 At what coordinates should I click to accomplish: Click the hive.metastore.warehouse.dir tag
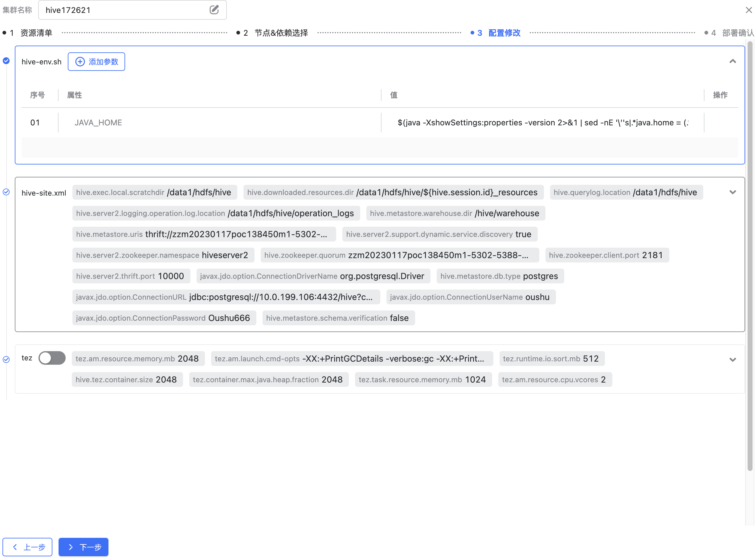455,213
